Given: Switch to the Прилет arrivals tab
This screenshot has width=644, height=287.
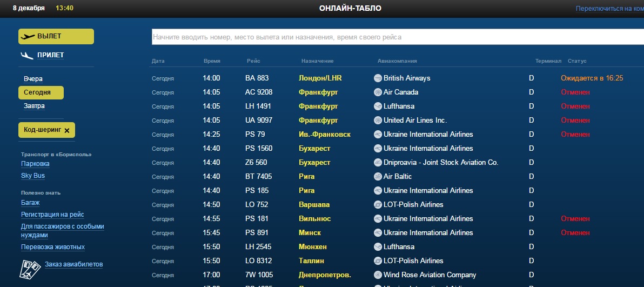Looking at the screenshot, I should coord(50,55).
